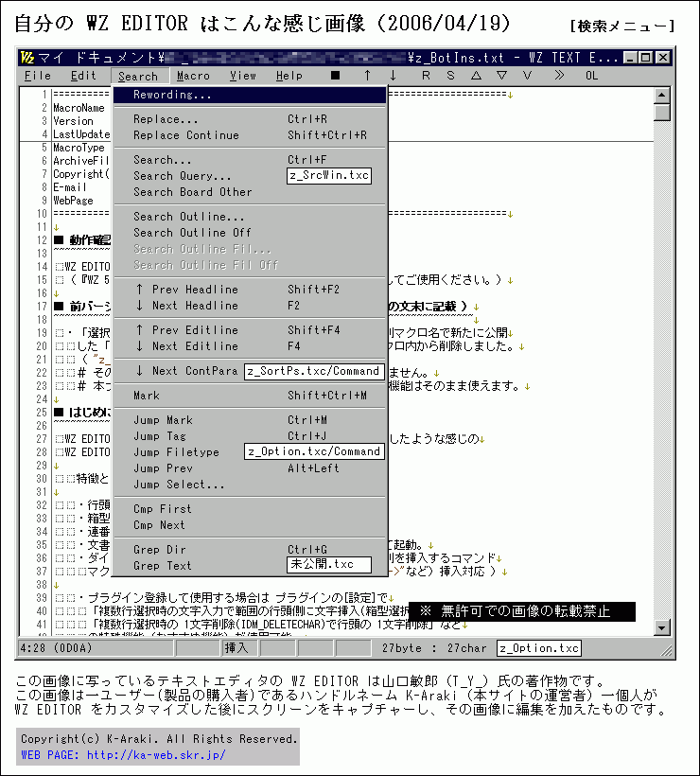Jump to Prev Headline
The width and height of the screenshot is (700, 776).
pos(250,290)
